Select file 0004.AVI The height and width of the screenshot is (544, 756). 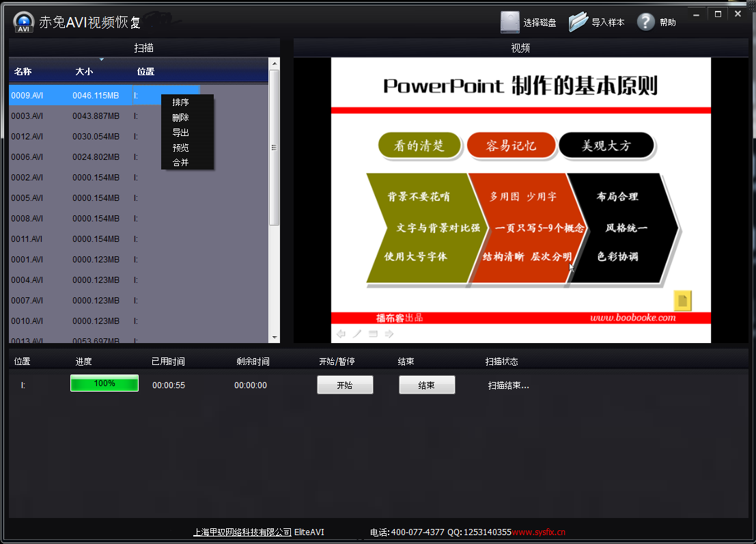click(27, 280)
